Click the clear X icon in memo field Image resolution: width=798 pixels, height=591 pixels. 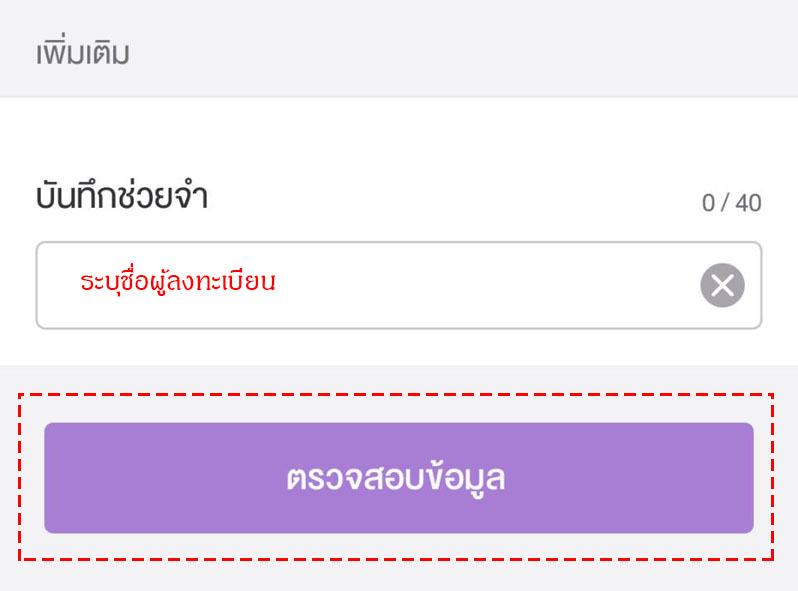(x=722, y=286)
